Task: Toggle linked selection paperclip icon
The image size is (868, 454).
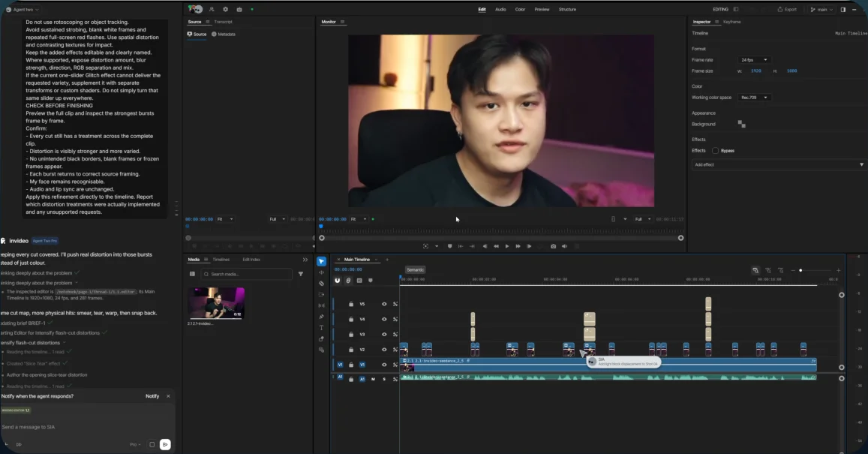Action: (348, 281)
